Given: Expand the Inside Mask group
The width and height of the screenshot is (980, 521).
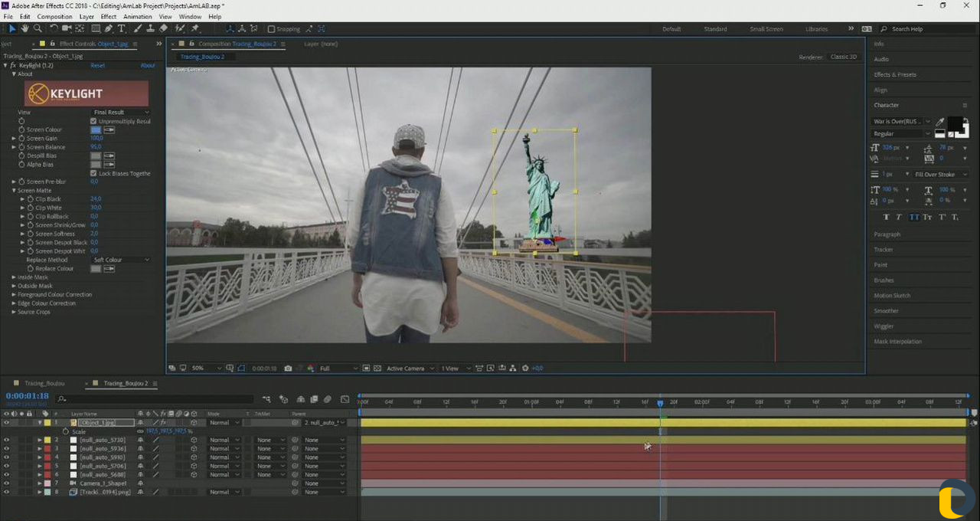Looking at the screenshot, I should [14, 277].
